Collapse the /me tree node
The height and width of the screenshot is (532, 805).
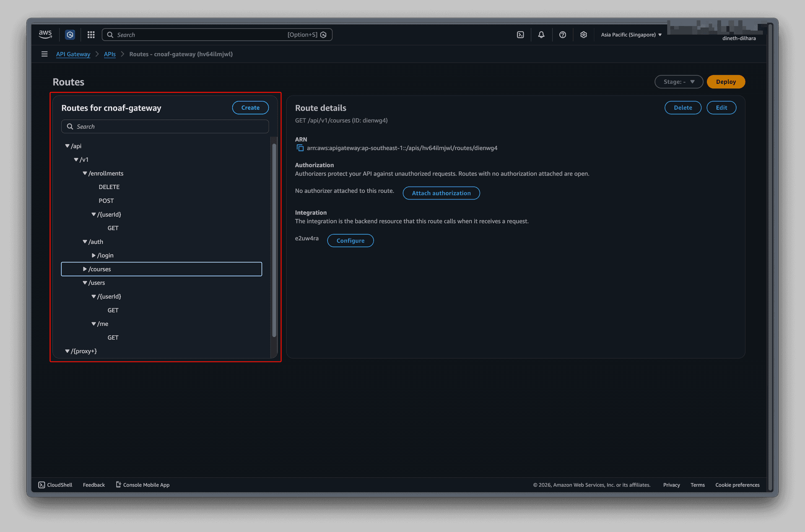coord(93,324)
